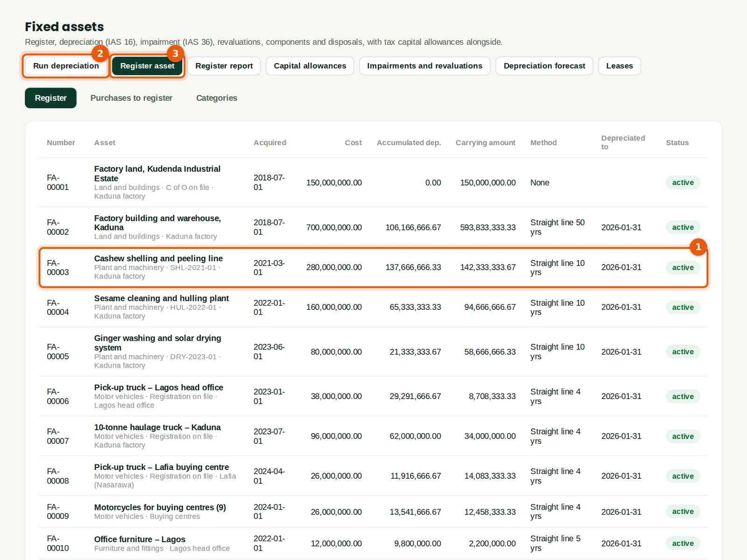Click asset number FA-00010
The width and height of the screenshot is (747, 560).
[x=58, y=543]
